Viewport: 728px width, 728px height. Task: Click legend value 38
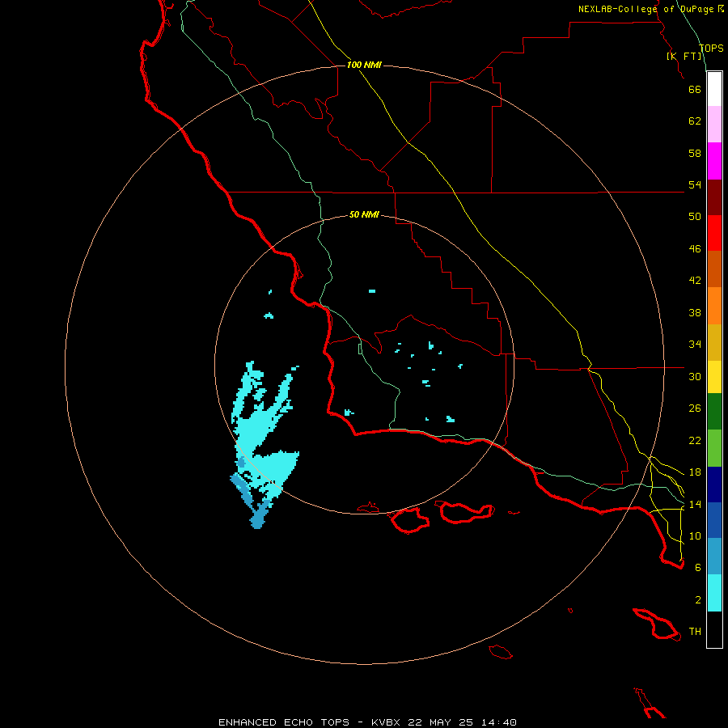695,312
